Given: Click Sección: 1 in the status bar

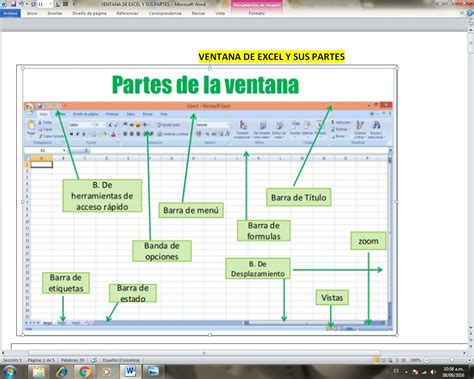Looking at the screenshot, I should 12,360.
